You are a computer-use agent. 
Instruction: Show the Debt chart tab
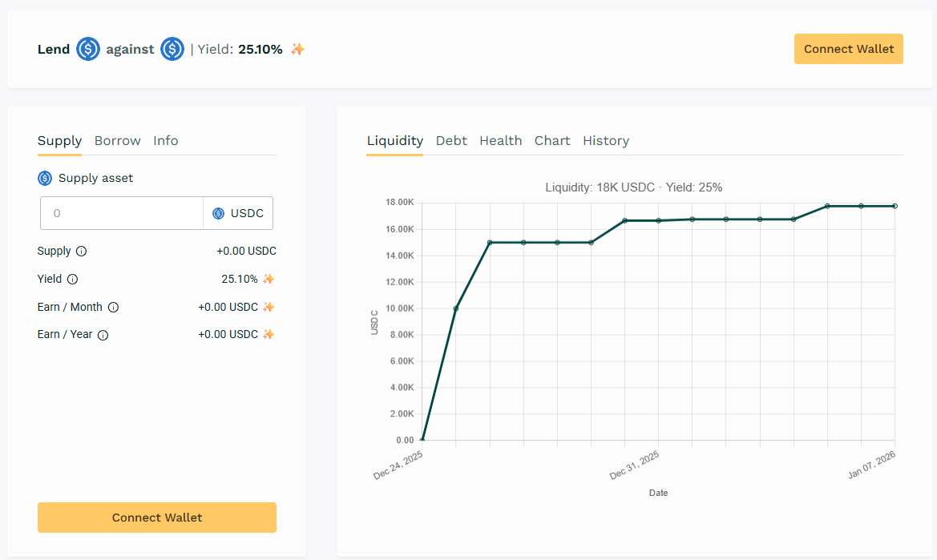click(x=451, y=141)
